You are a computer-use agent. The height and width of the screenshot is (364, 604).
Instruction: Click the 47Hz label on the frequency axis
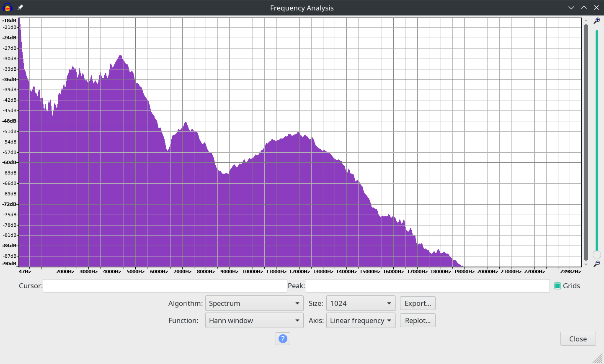(25, 272)
